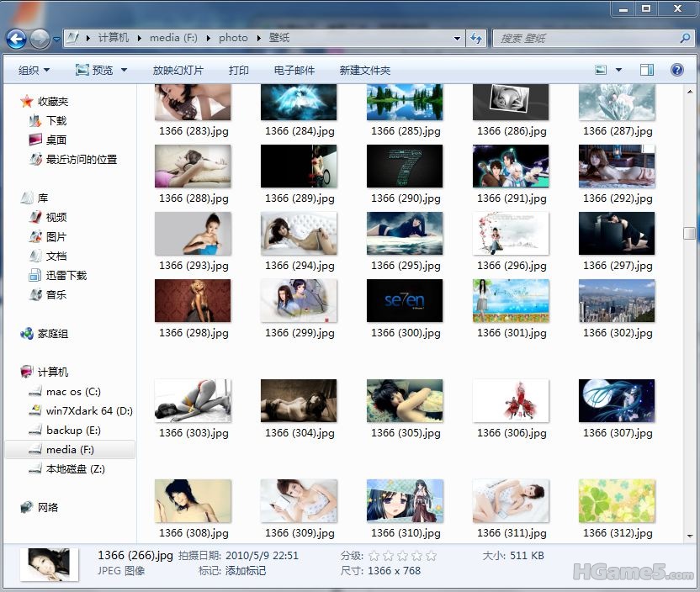Click 新建文件夹 new folder button
This screenshot has width=700, height=592.
(x=364, y=71)
